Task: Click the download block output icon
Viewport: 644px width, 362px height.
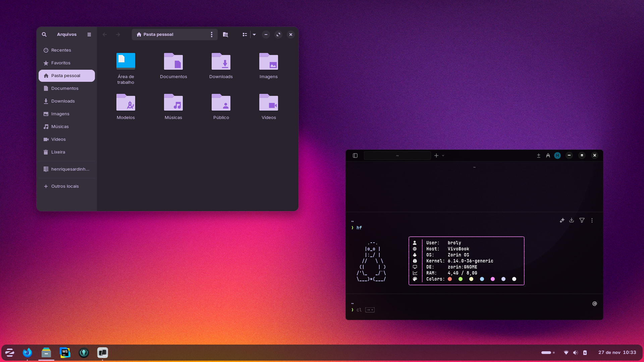Action: point(572,221)
